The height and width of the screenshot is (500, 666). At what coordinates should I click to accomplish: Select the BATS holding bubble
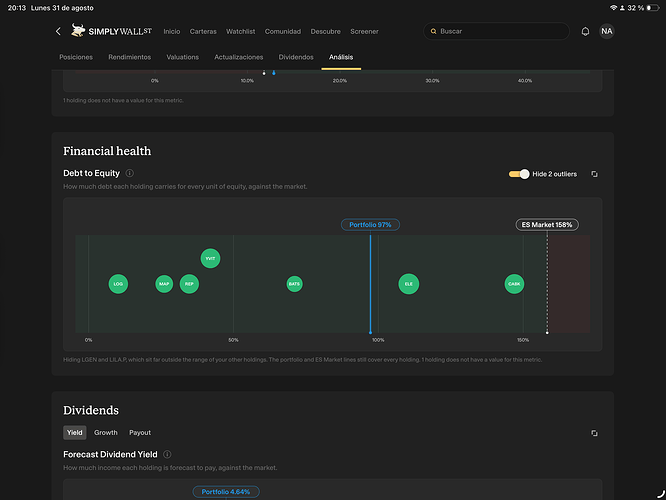294,284
